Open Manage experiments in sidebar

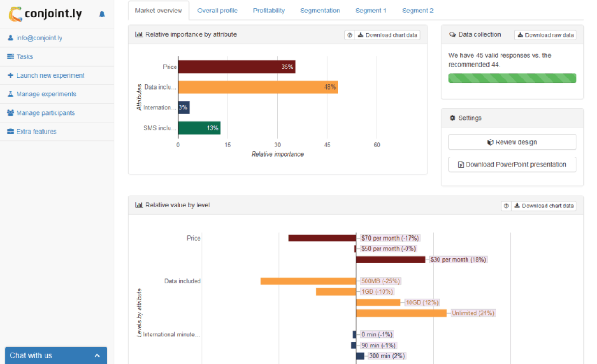pos(46,94)
